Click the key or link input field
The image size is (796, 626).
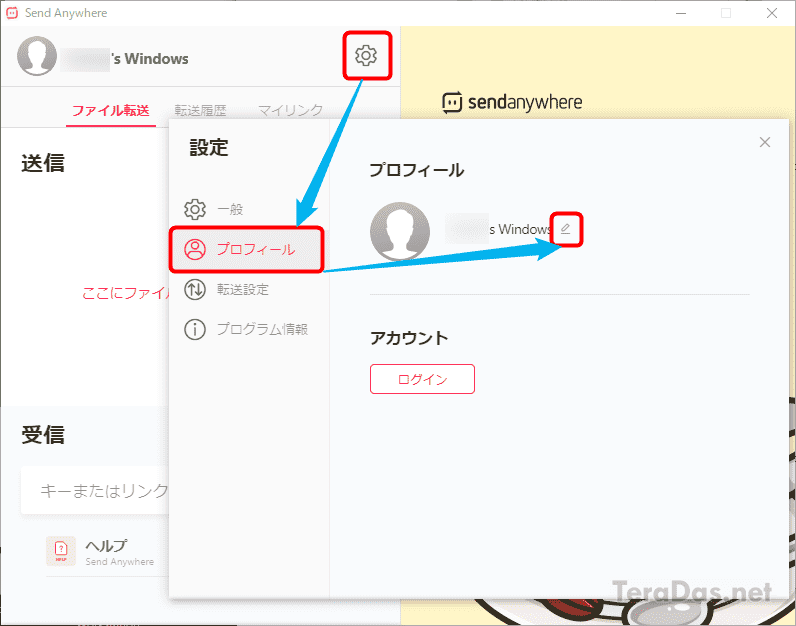[x=95, y=490]
